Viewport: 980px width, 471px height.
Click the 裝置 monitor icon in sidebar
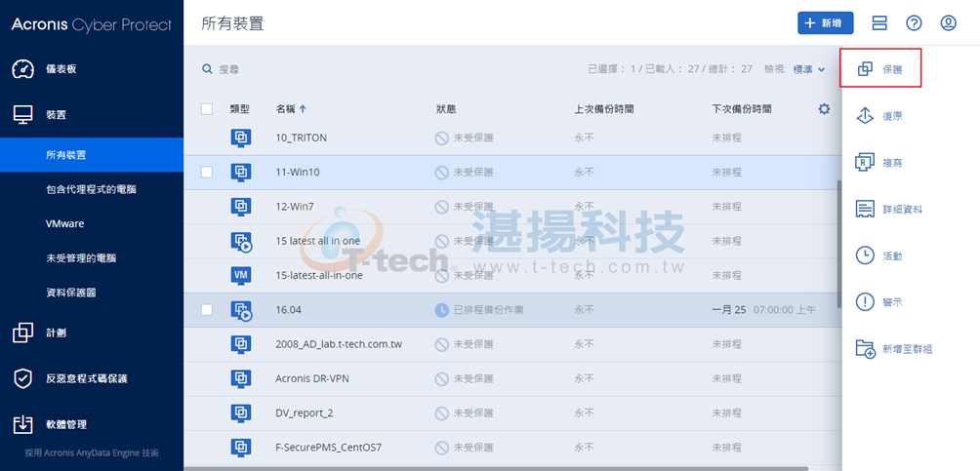[x=23, y=115]
